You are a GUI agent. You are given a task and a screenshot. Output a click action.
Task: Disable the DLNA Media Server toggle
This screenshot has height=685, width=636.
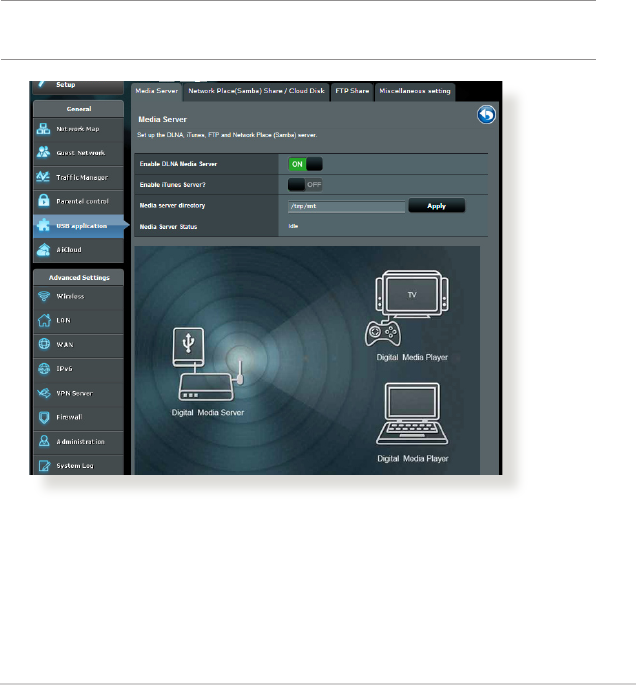tap(305, 163)
